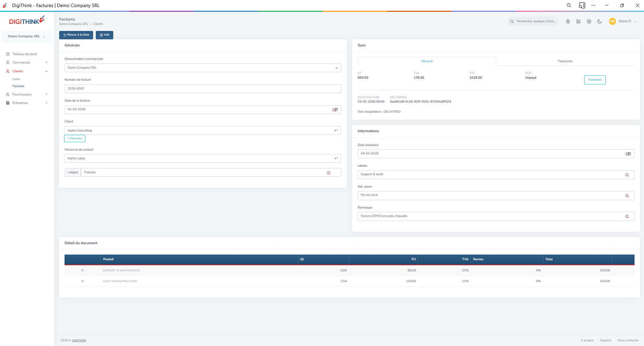Toggle dark mode with the moon icon
644x346 pixels.
pos(599,22)
